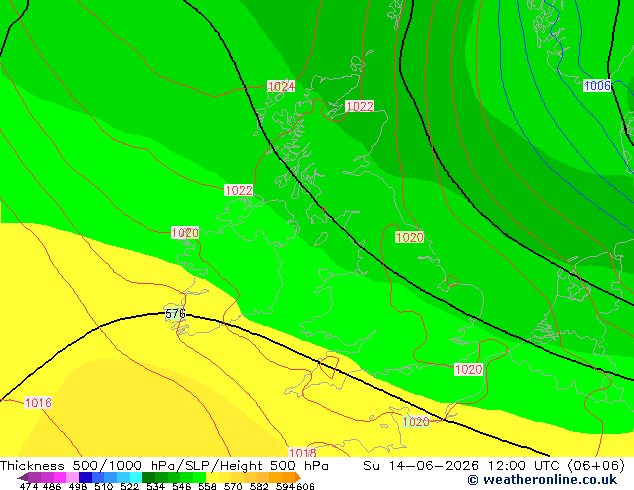The image size is (634, 490).
Task: Select the magenta legend swatch left of 498
Action: [x=59, y=477]
